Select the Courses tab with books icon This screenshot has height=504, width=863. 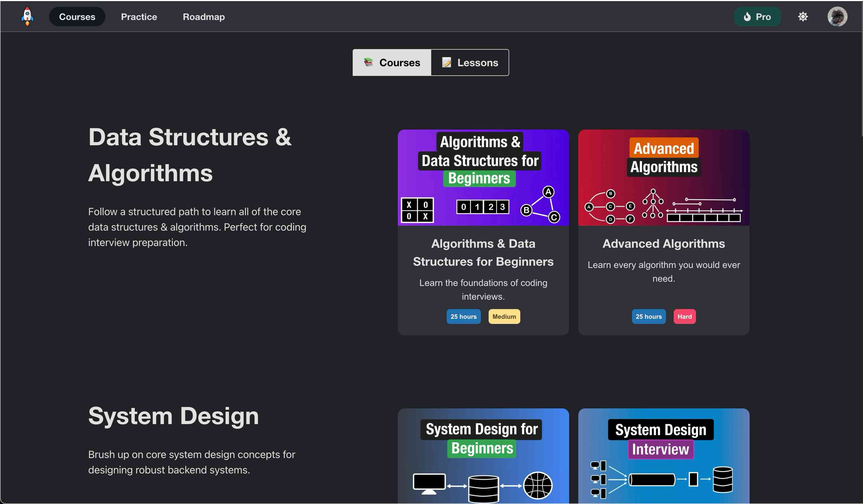[392, 63]
